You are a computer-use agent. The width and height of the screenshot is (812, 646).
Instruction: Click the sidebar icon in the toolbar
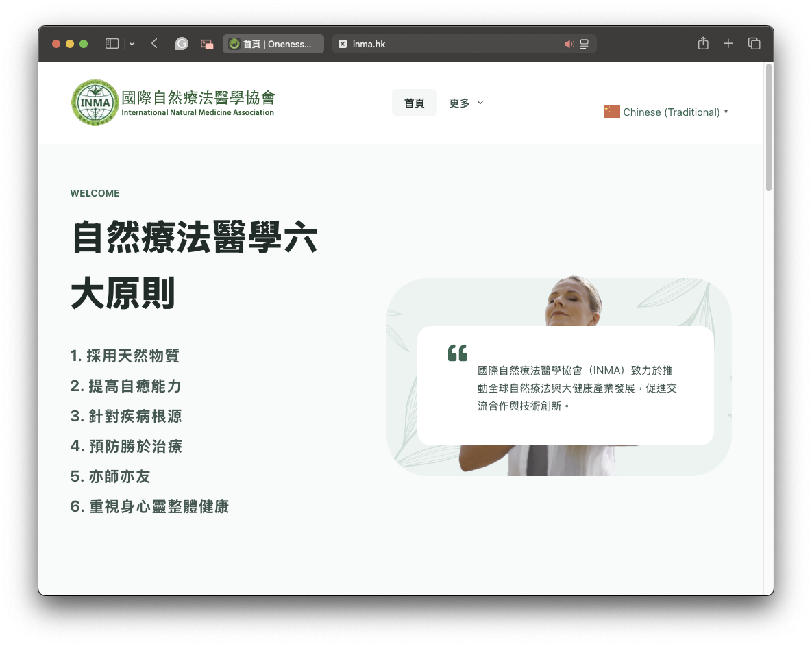[x=110, y=43]
